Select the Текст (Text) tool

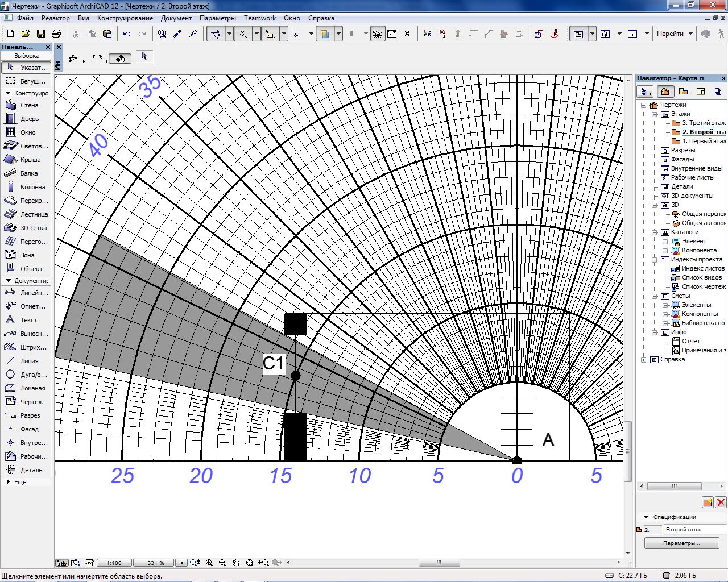pyautogui.click(x=26, y=320)
